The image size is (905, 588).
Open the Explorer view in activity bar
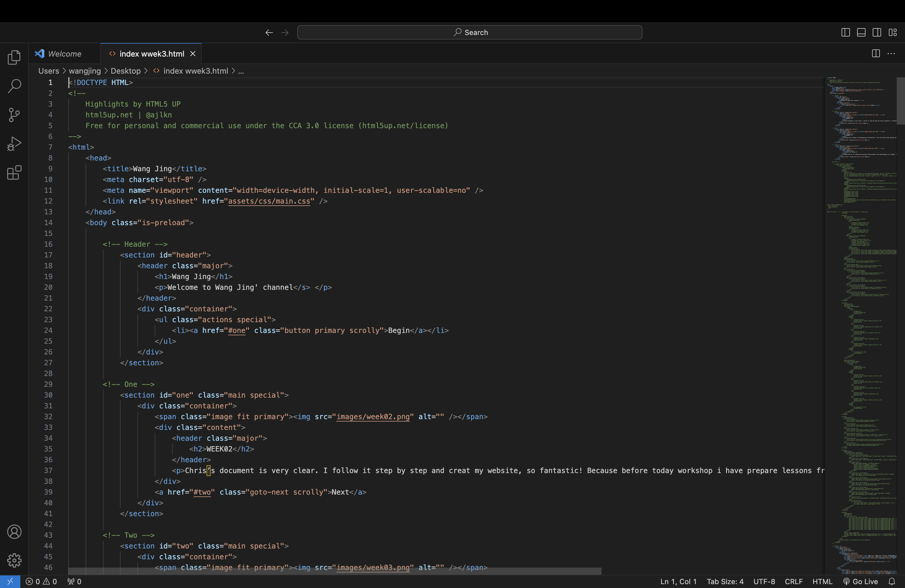pos(14,57)
